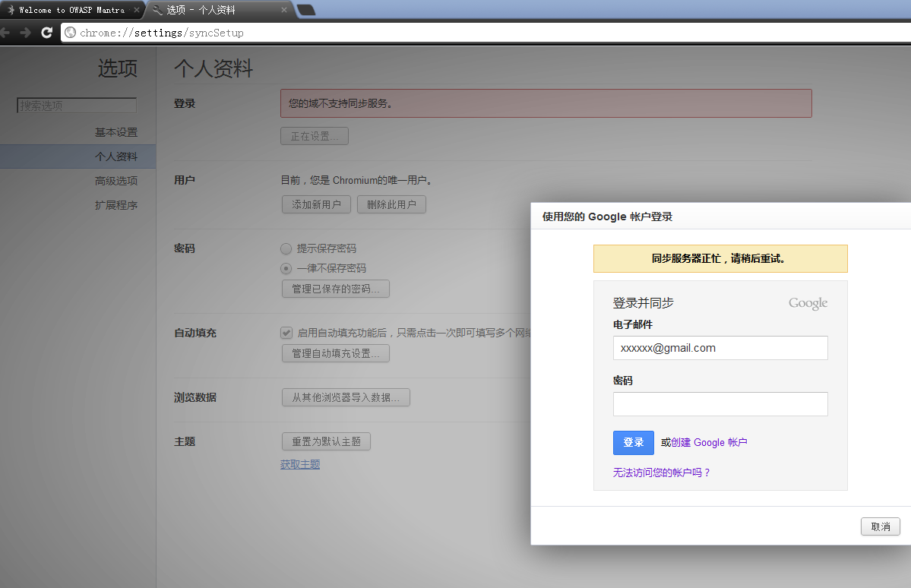Click the 添加新用户 button
This screenshot has width=911, height=588.
click(316, 204)
